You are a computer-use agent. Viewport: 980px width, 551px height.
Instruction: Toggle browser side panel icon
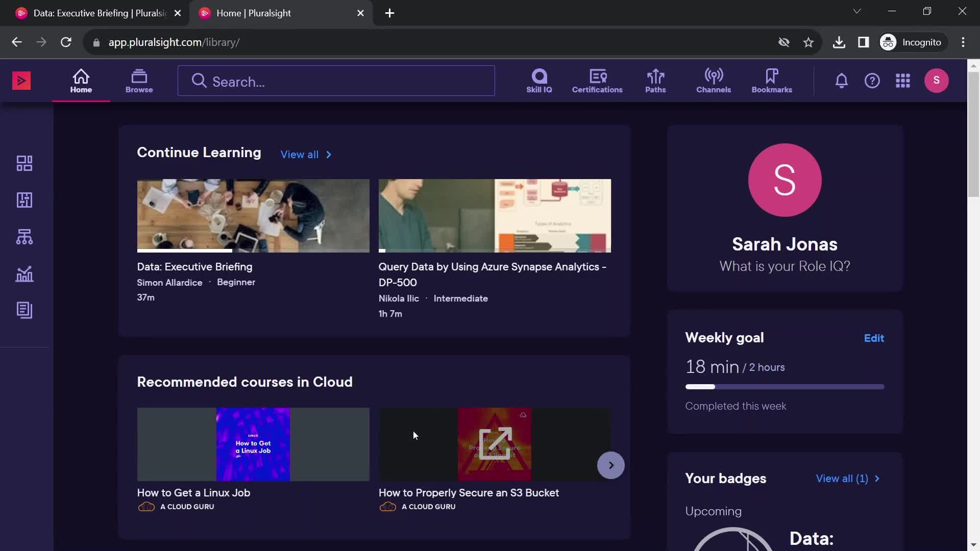coord(863,42)
